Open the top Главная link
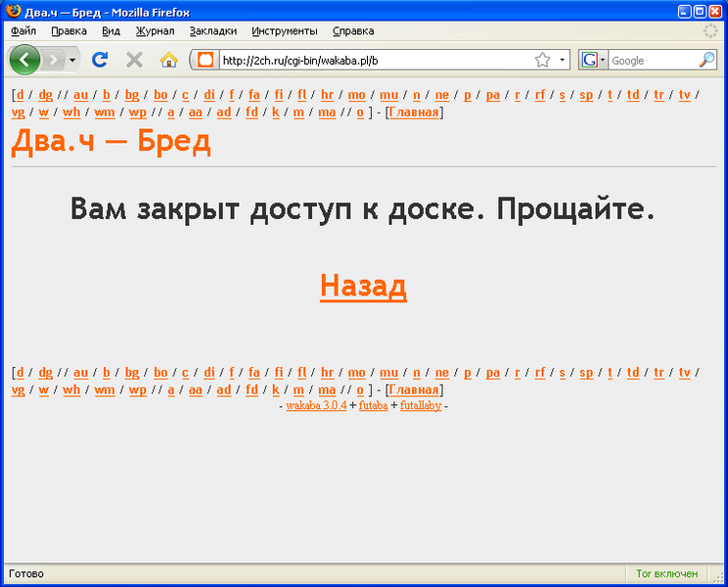The width and height of the screenshot is (728, 587). point(414,113)
